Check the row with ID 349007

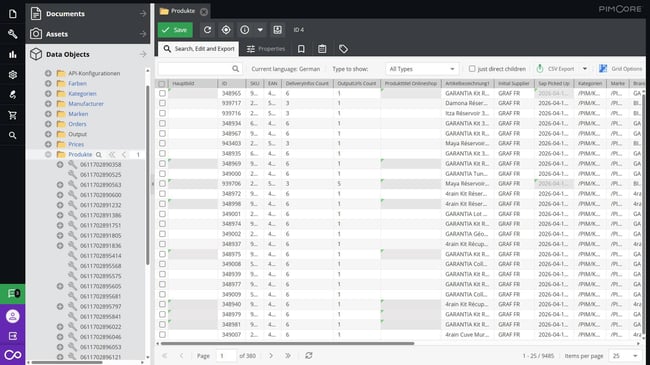pos(162,335)
